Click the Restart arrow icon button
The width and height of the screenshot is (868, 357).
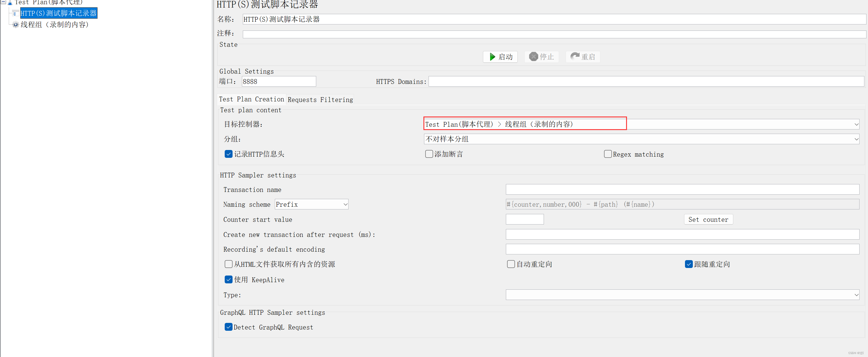pos(574,56)
